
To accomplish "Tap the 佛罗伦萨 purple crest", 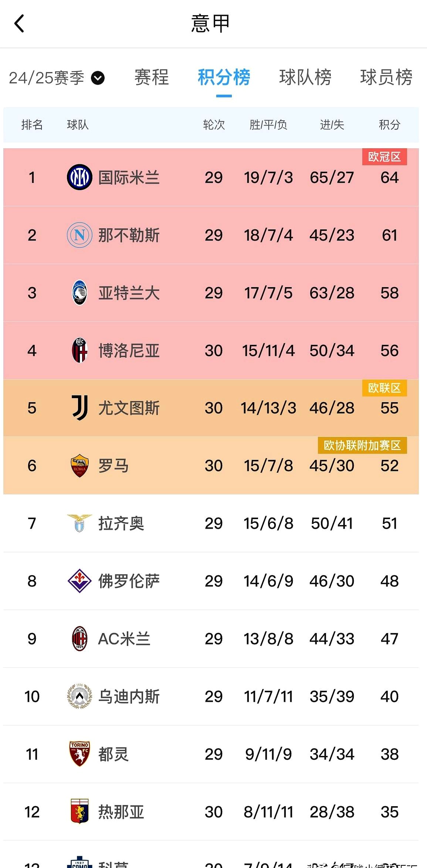I will (79, 581).
